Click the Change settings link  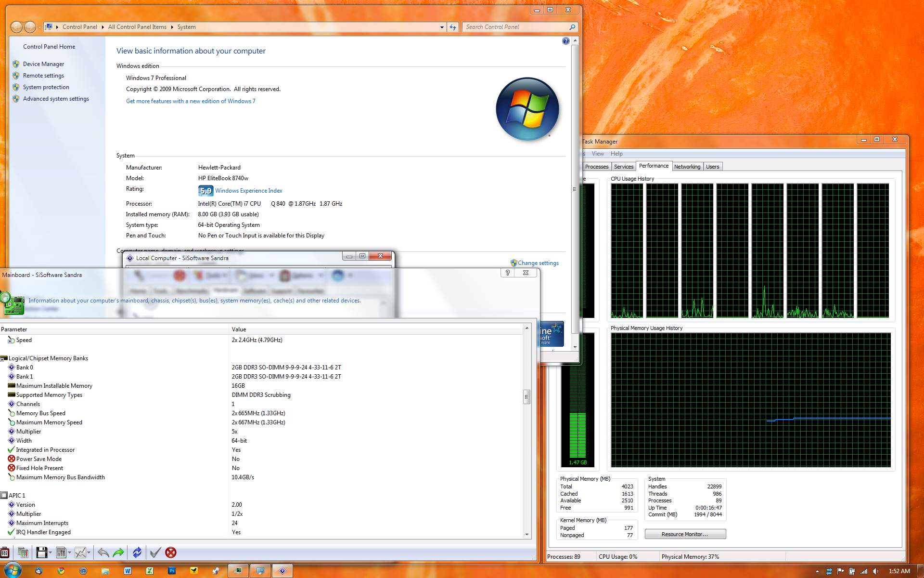tap(538, 263)
